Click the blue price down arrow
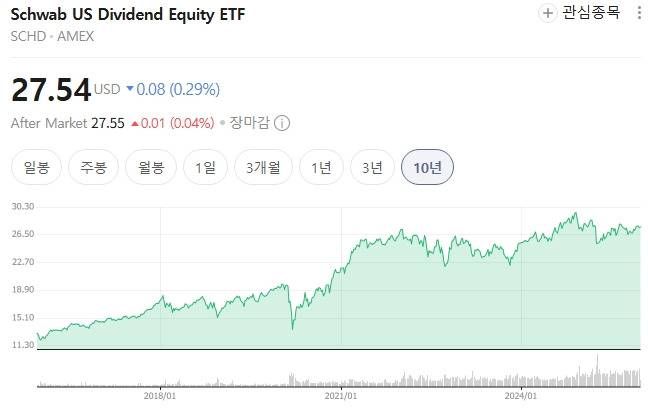Viewport: 648px width, 410px height. pos(129,89)
